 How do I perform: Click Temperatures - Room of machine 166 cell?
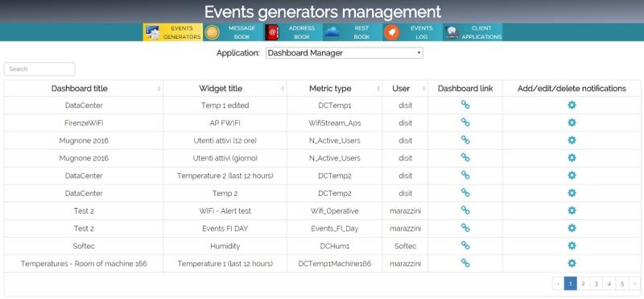[x=84, y=264]
